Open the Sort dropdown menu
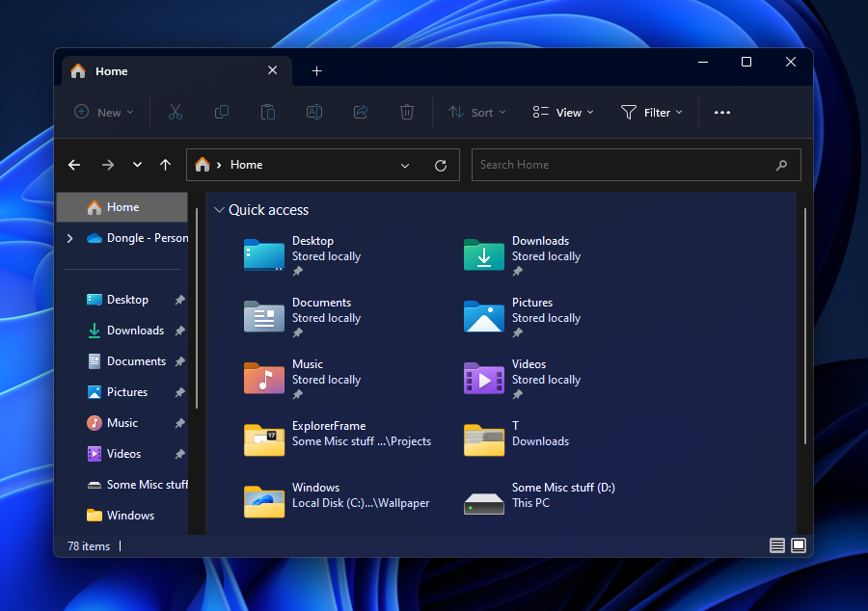This screenshot has height=611, width=868. point(476,112)
